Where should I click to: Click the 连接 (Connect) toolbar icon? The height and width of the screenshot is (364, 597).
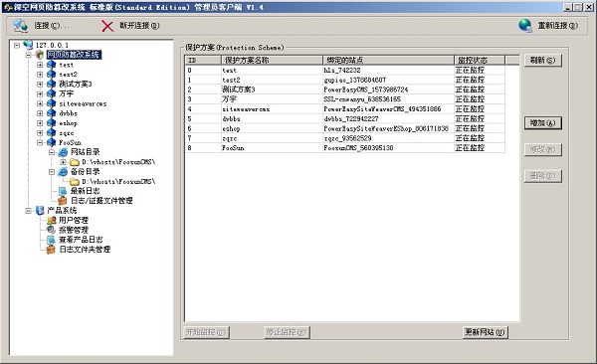(21, 26)
